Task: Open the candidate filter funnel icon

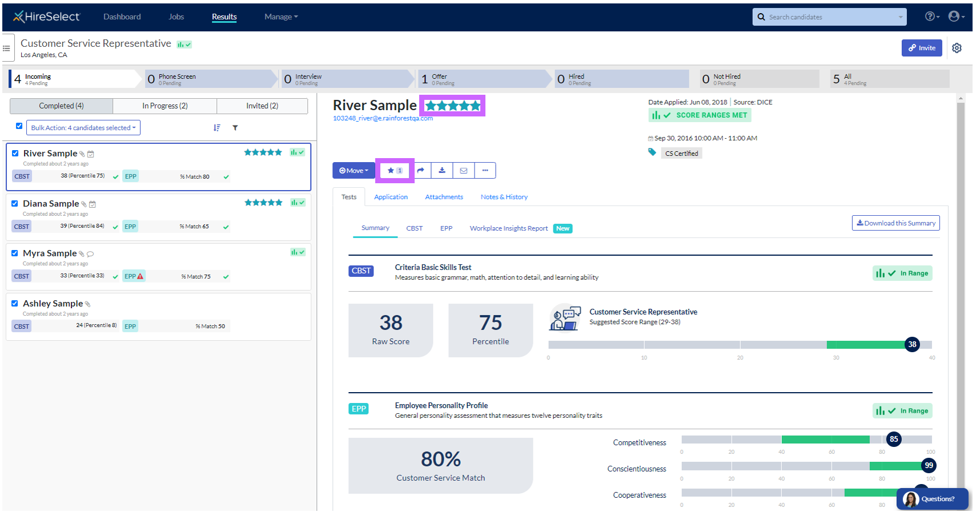Action: pos(235,128)
